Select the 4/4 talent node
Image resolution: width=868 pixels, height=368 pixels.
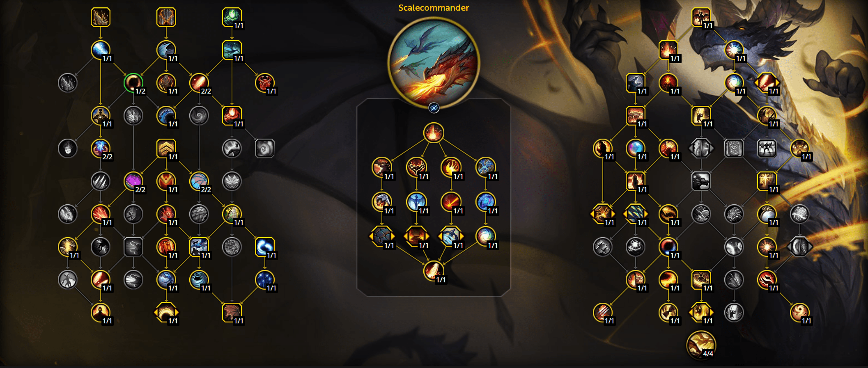(x=701, y=345)
